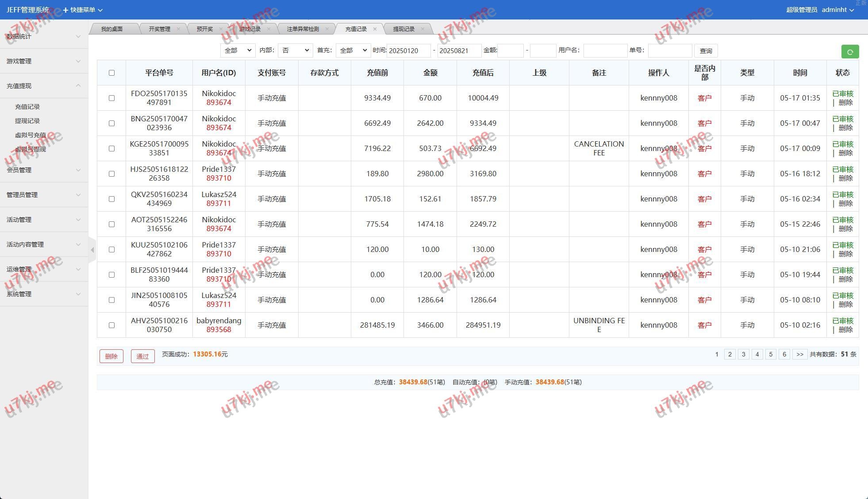Go to next page with >> button
This screenshot has width=868, height=499.
tap(799, 354)
